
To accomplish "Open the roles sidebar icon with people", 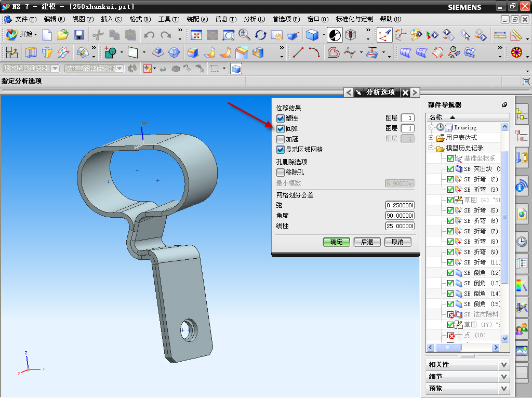I will 522,329.
